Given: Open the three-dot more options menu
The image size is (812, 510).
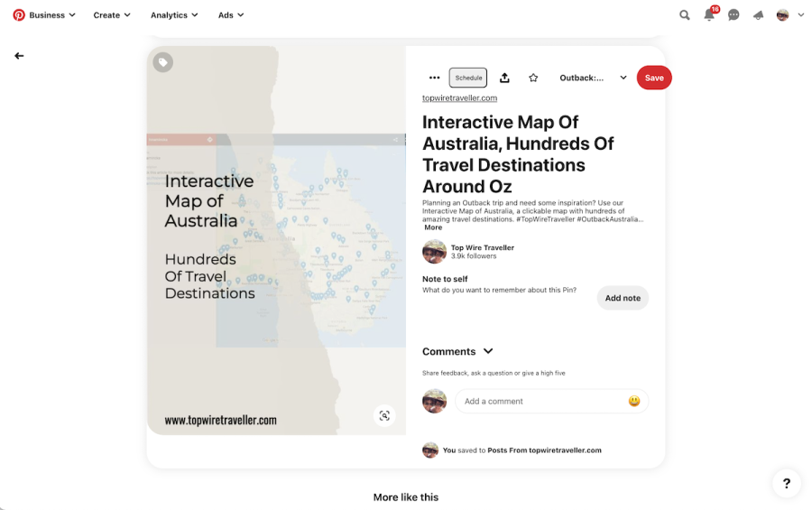Looking at the screenshot, I should [x=435, y=78].
